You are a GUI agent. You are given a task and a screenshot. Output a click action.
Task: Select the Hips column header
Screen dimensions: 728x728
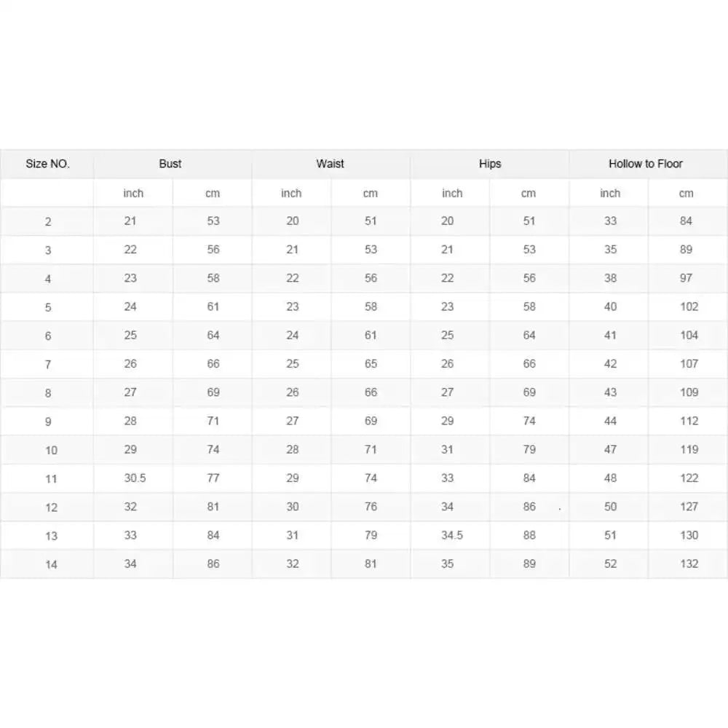click(x=490, y=164)
